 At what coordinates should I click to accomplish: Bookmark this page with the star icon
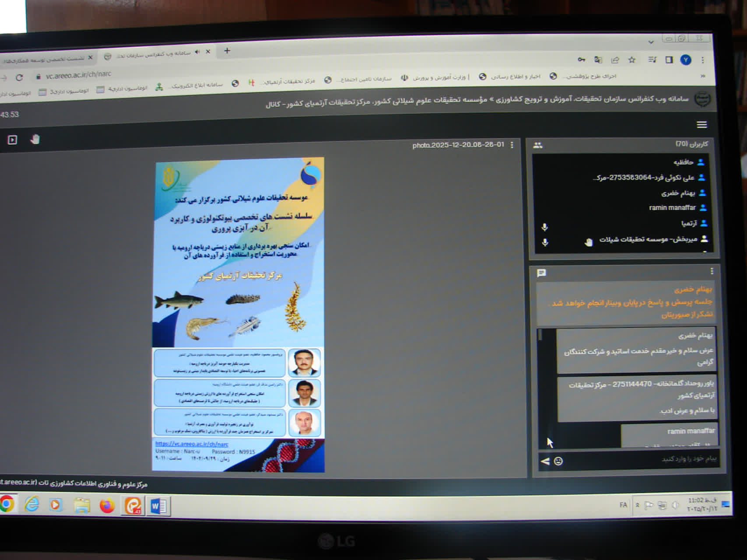tap(631, 60)
